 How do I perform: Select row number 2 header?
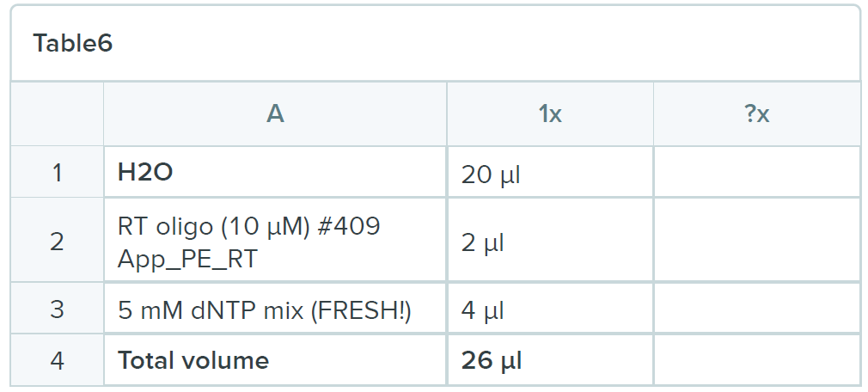(57, 242)
